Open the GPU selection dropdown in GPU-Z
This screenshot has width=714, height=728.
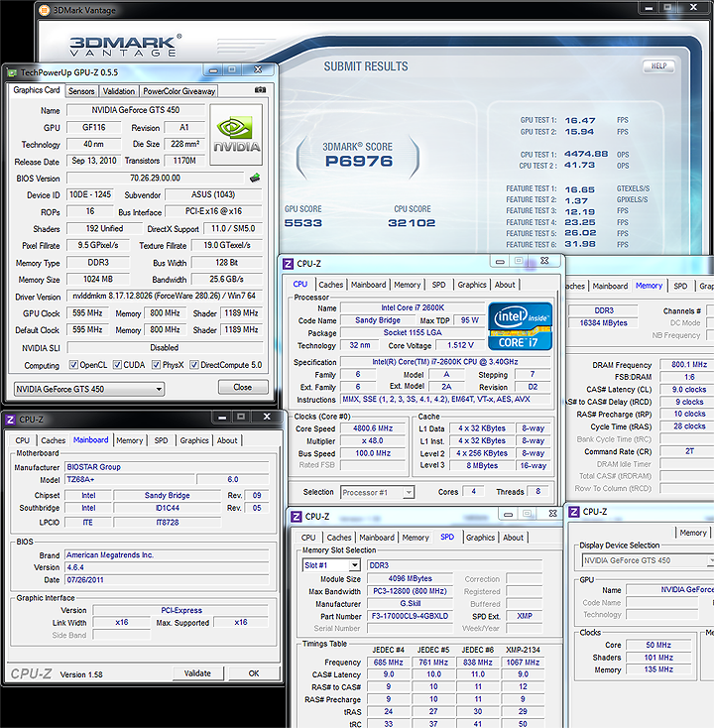point(89,389)
